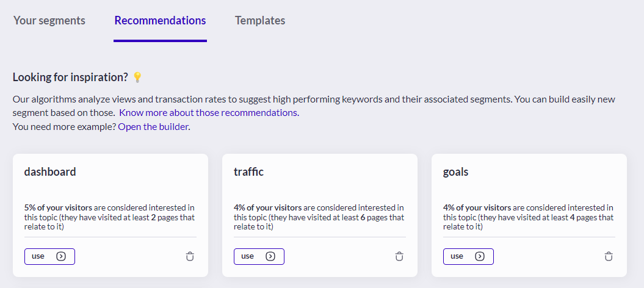This screenshot has height=288, width=644.
Task: Select the Recommendations tab
Action: 160,21
